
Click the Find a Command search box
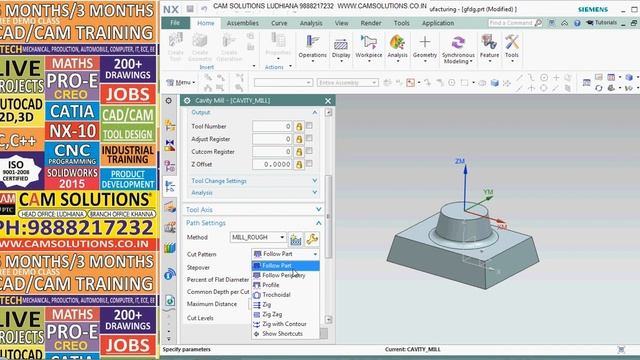[511, 23]
